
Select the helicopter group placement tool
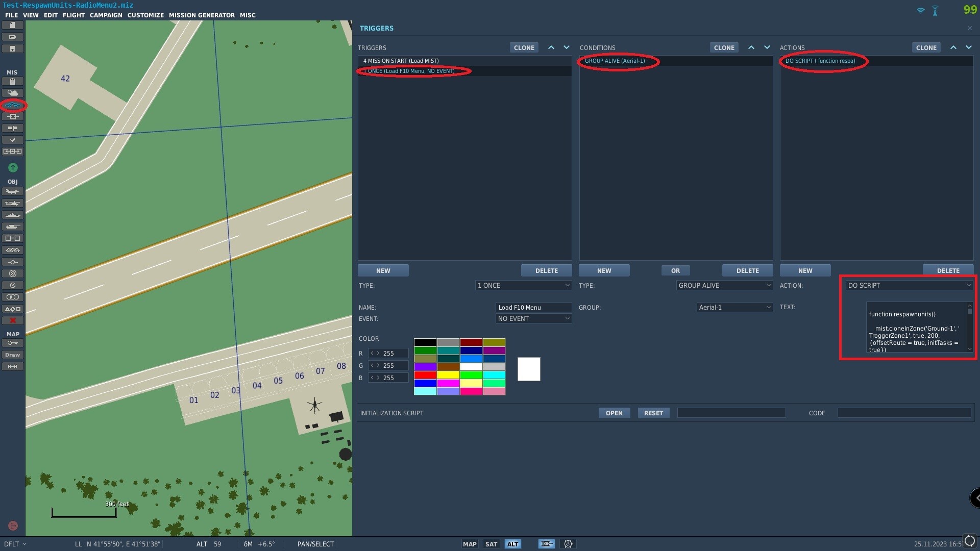13,203
